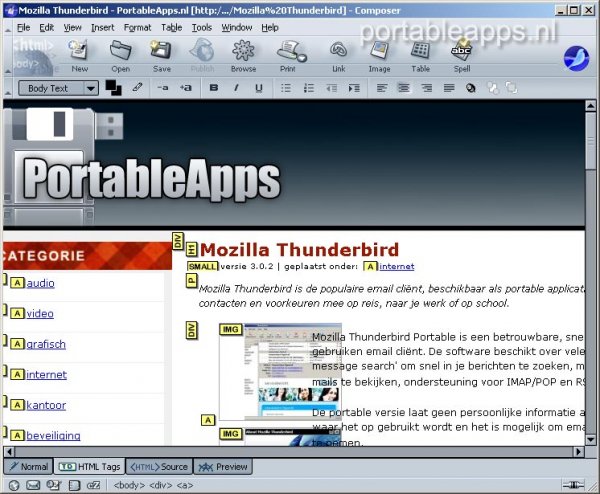600x494 pixels.
Task: Open the Help menu
Action: 270,28
